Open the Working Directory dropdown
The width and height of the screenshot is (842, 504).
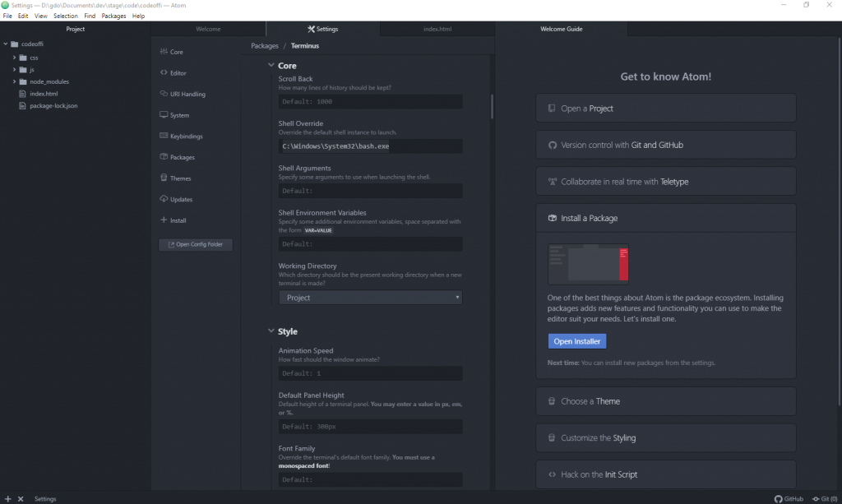(371, 298)
